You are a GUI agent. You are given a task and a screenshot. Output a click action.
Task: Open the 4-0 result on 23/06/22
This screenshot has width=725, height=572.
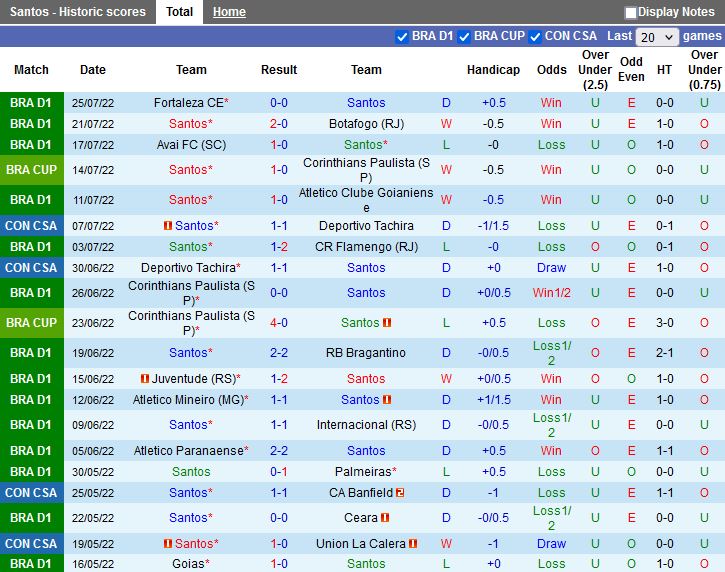coord(279,323)
